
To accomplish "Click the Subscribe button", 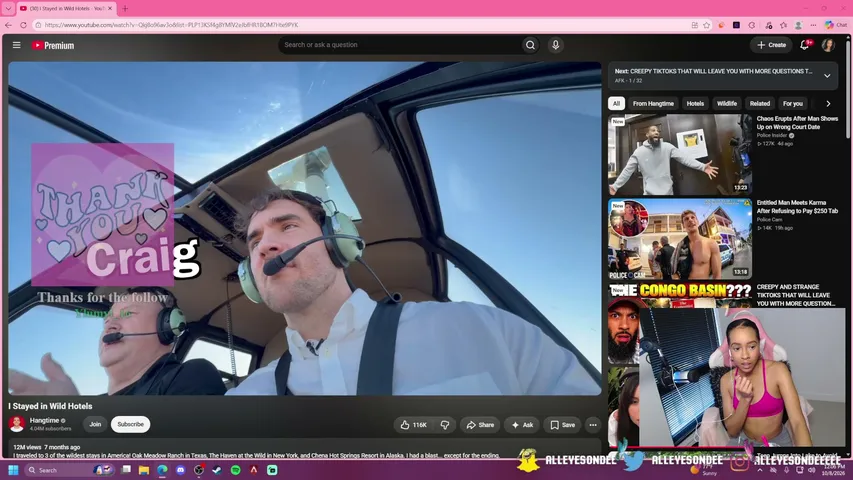I will point(131,424).
